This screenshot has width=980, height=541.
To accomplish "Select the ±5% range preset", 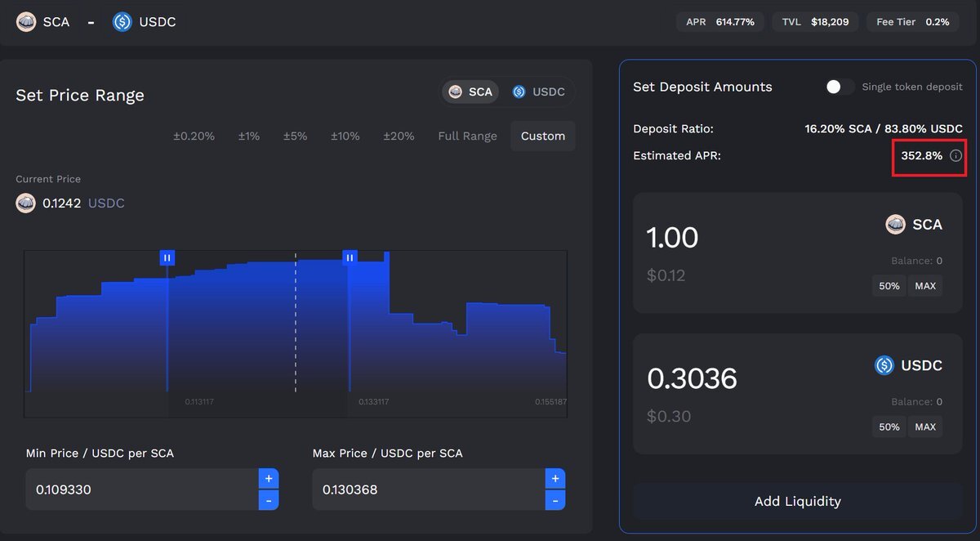I will coord(296,136).
